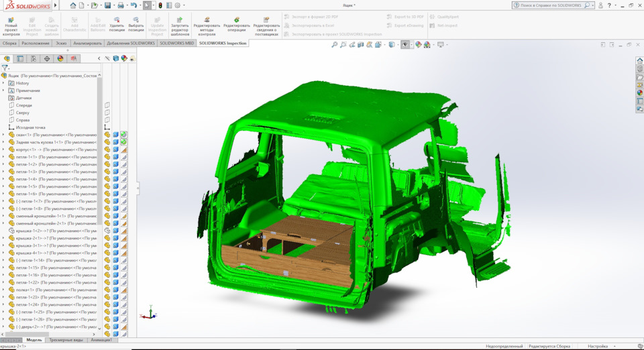Toggle display mode for скан<1> component
The image size is (644, 350).
pyautogui.click(x=116, y=135)
